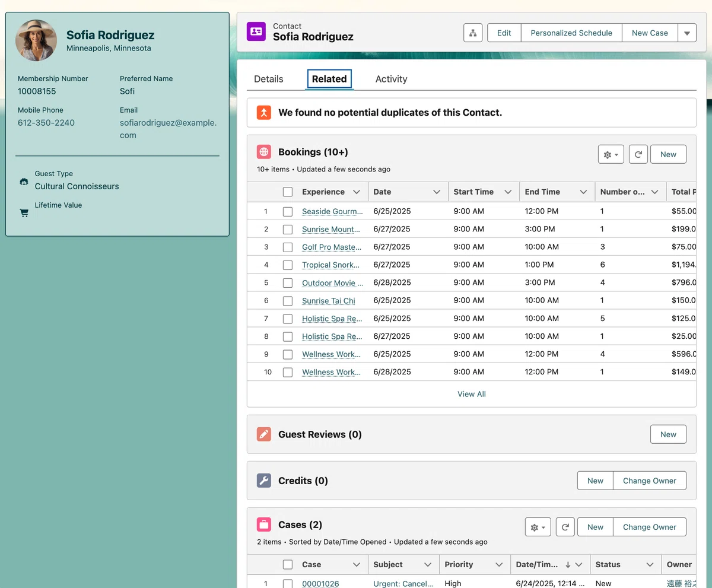Open the Bookings list gear settings
Viewport: 712px width, 588px height.
(x=611, y=154)
